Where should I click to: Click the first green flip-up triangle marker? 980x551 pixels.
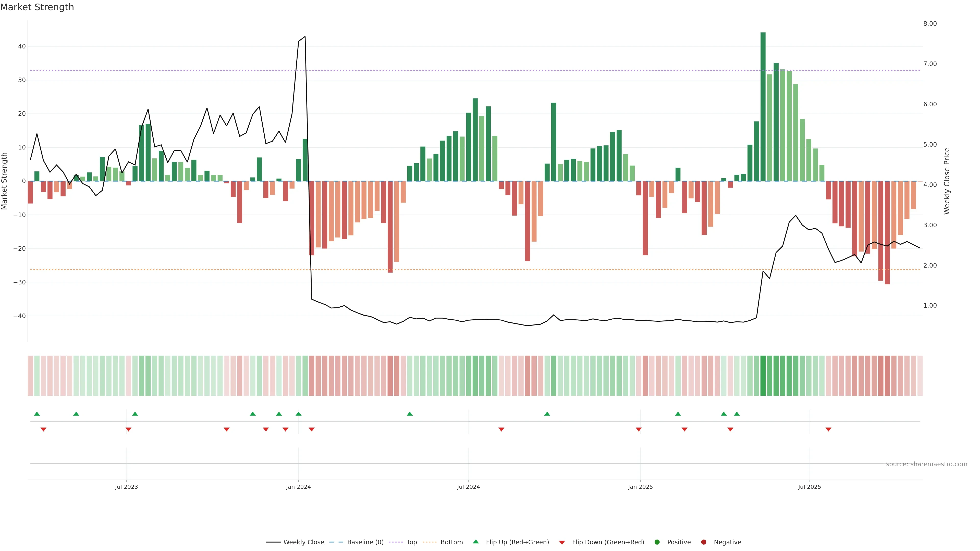(x=37, y=414)
